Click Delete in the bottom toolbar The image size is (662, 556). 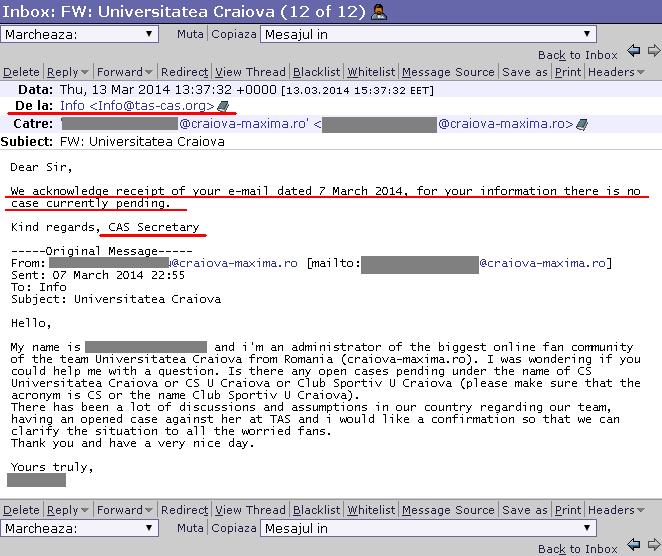point(21,510)
